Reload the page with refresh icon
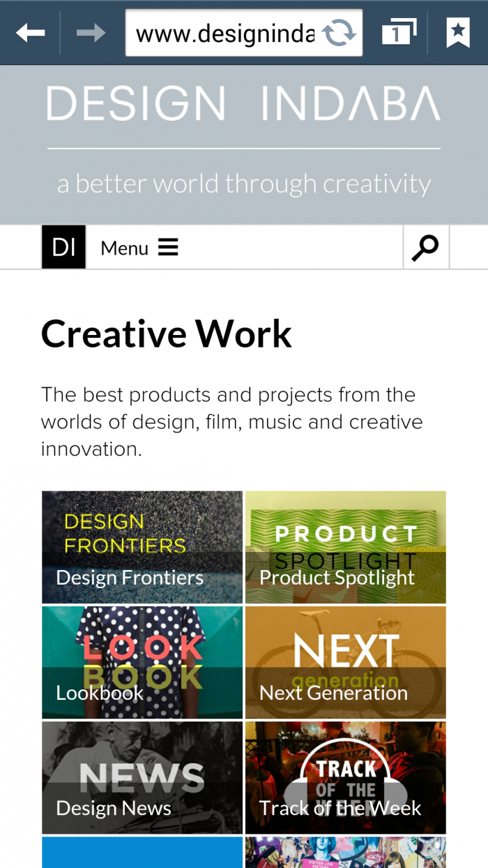 (x=339, y=33)
